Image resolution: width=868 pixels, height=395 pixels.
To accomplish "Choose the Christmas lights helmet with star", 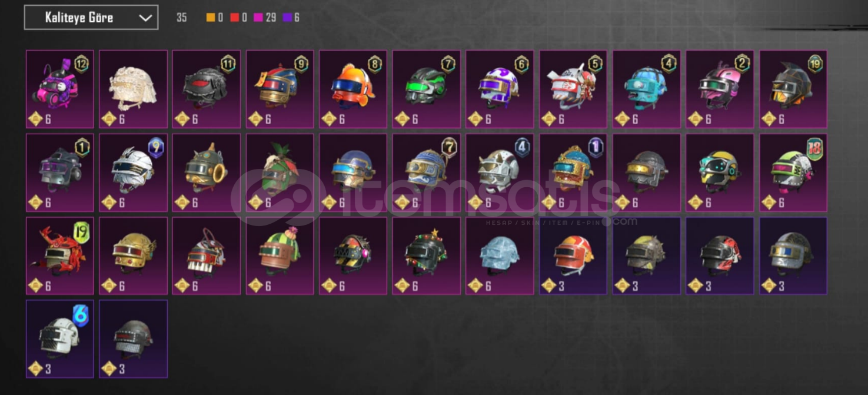I will 427,256.
